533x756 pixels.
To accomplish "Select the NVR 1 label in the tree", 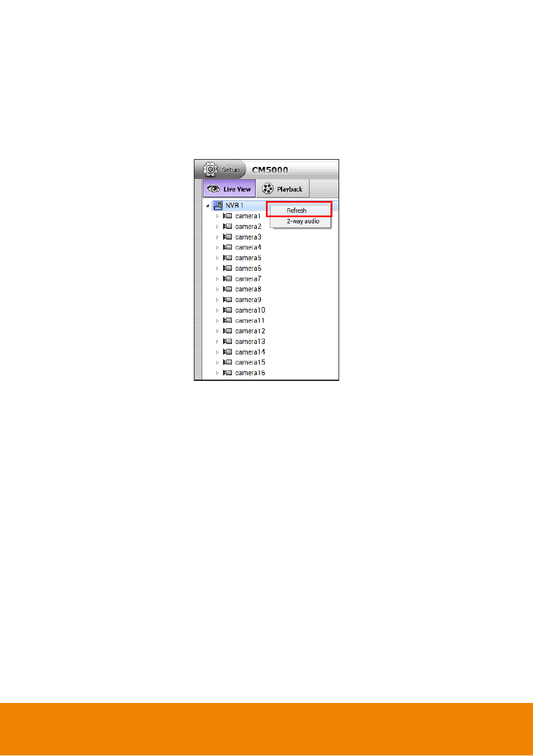I will click(234, 205).
